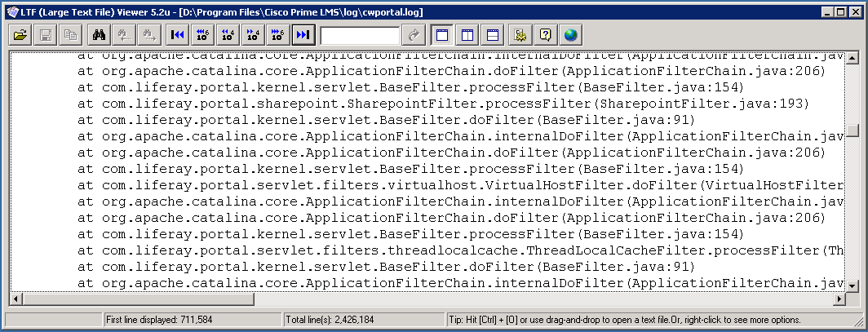The image size is (868, 332).
Task: Select the vertical split view layout
Action: tap(467, 35)
